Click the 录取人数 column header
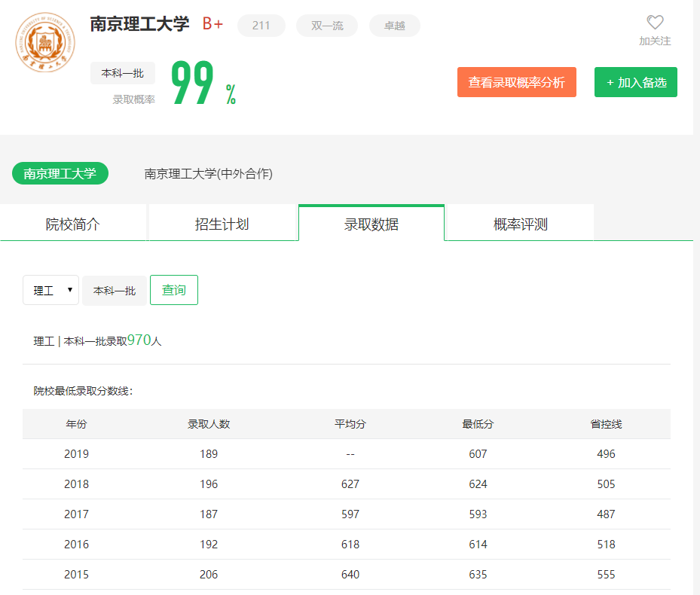 point(209,424)
